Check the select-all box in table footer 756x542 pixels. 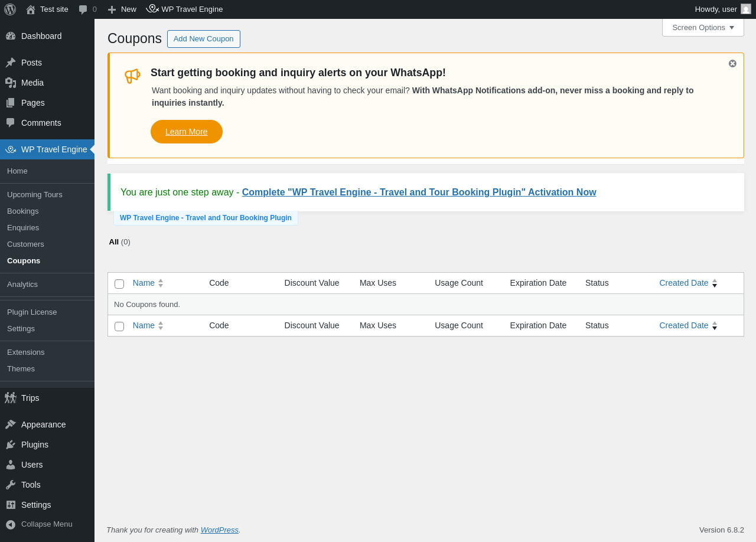[x=119, y=326]
